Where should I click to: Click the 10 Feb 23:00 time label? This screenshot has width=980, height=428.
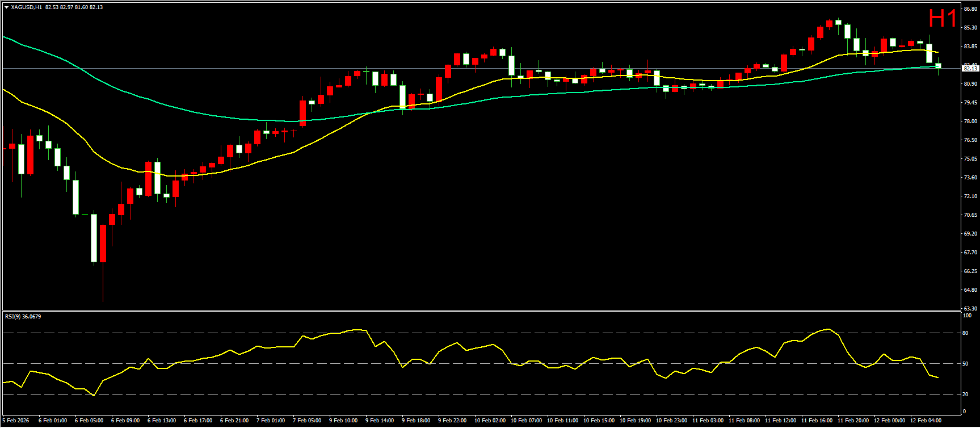(x=671, y=421)
